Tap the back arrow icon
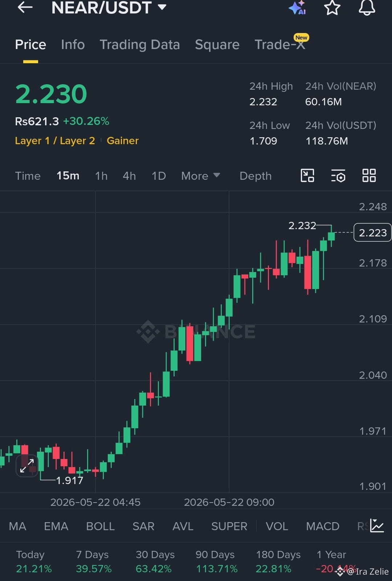 click(x=25, y=7)
